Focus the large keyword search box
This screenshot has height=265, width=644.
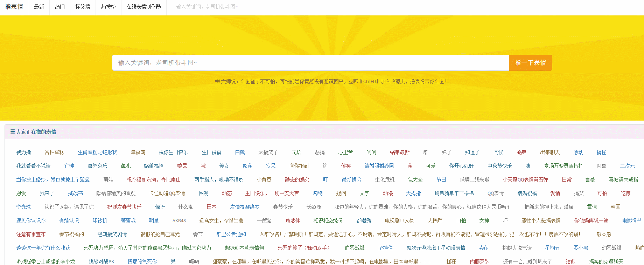310,63
